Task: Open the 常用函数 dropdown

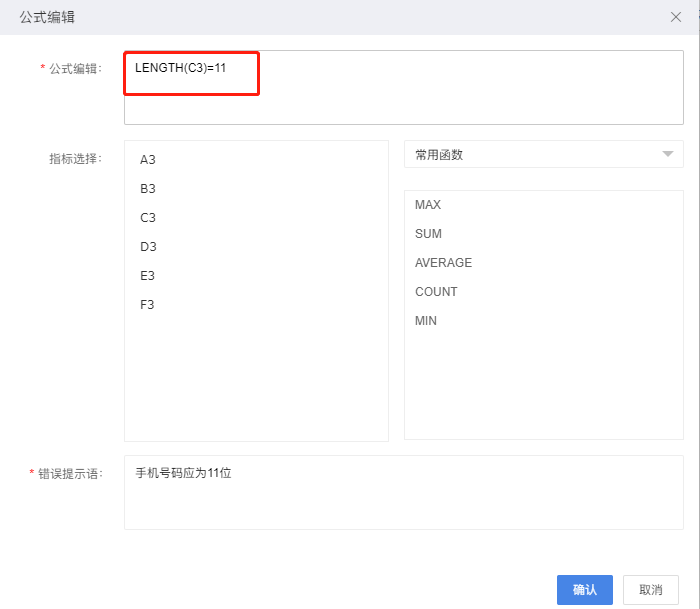Action: click(x=543, y=154)
